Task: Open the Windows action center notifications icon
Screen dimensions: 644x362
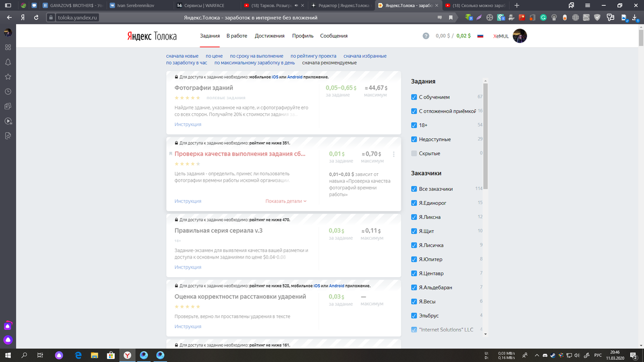Action: pos(634,355)
